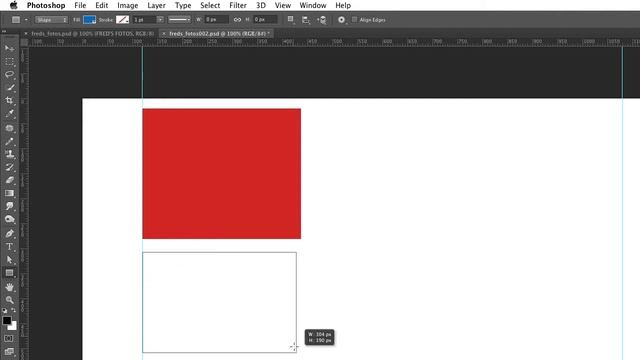Image resolution: width=640 pixels, height=360 pixels.
Task: Enable the Align Edges checkbox
Action: (x=354, y=20)
